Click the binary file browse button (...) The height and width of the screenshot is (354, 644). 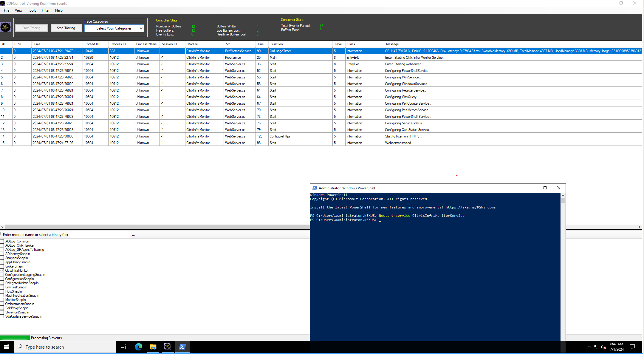pyautogui.click(x=134, y=235)
